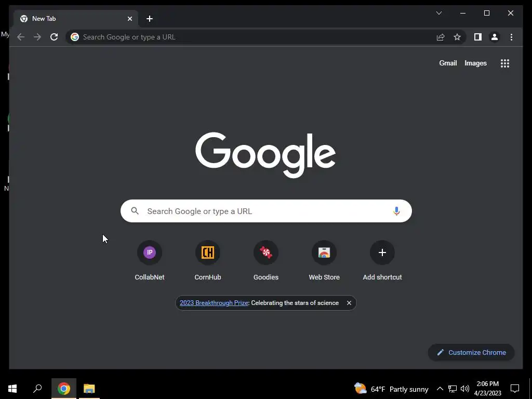This screenshot has height=399, width=532.
Task: Open the notification center icon
Action: click(x=515, y=389)
